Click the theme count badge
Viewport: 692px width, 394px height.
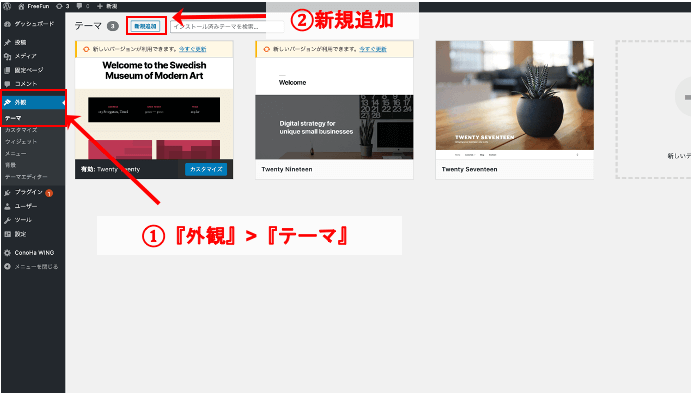click(113, 26)
